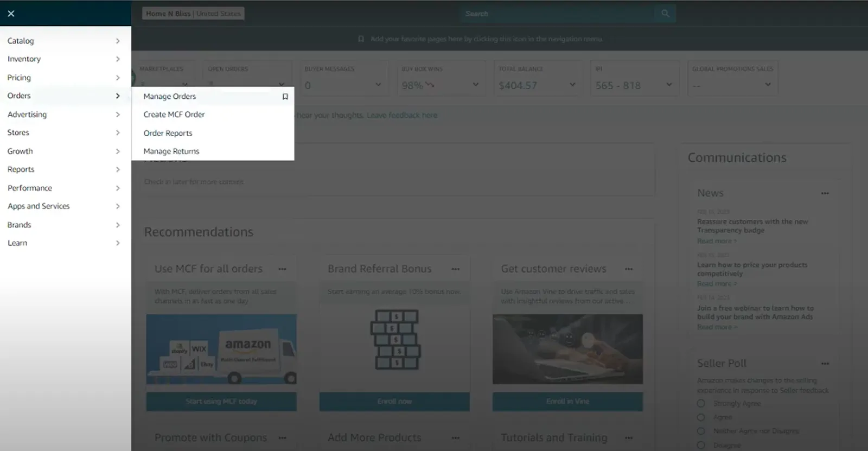Bookmark the Manage Orders page

point(285,97)
